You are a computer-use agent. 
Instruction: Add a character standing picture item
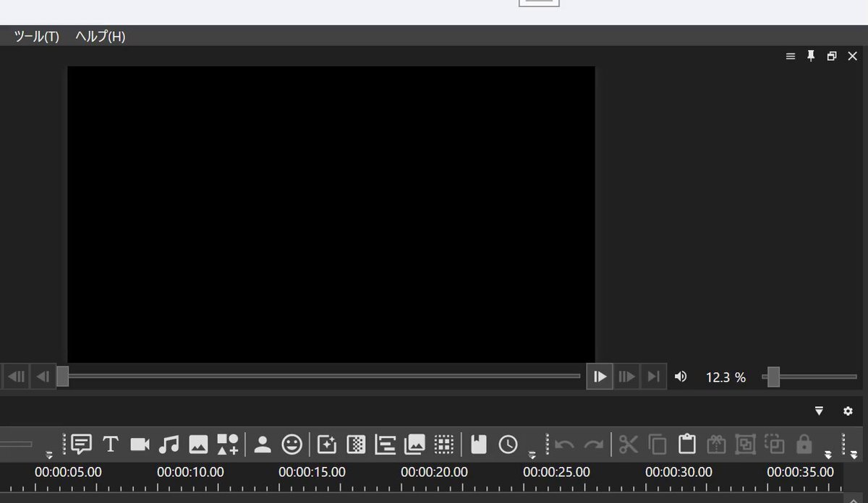(263, 444)
